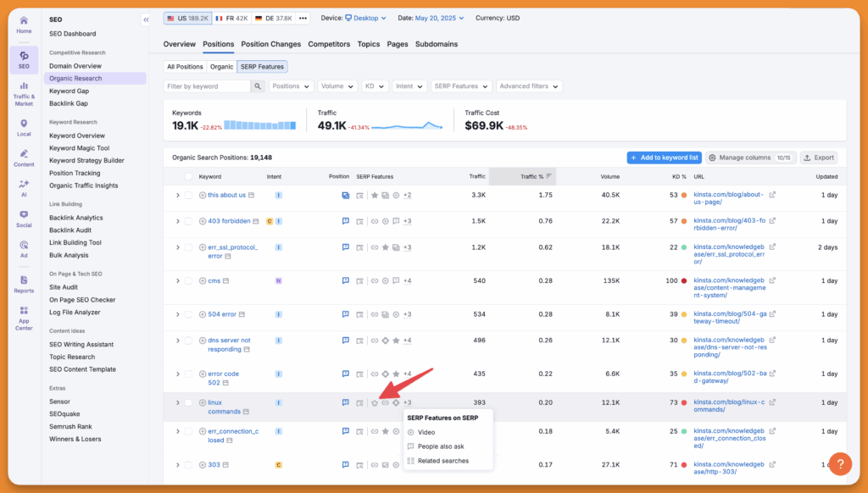Open the 'dns server not responding' keyword link

coord(229,345)
